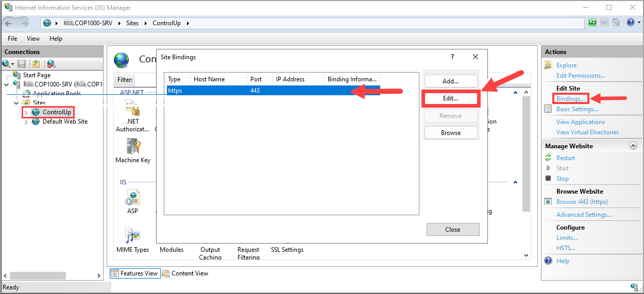Collapse the Manage Website section chevron
Image resolution: width=644 pixels, height=294 pixels.
coord(633,146)
